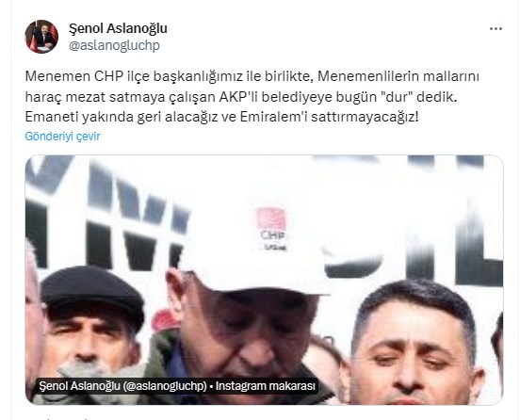The height and width of the screenshot is (420, 520).
Task: Open the three-dot more options menu
Action: tap(496, 29)
